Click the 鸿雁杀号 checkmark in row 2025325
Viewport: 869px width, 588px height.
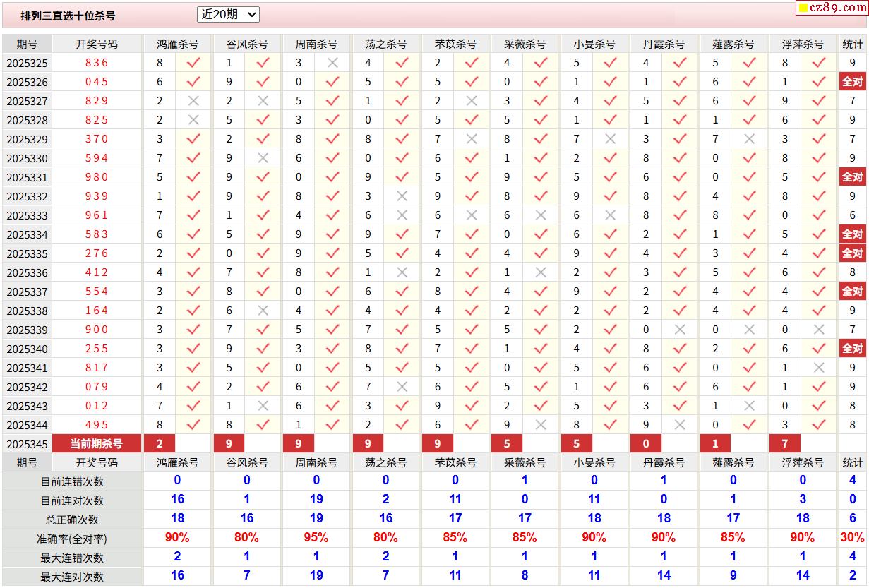pyautogui.click(x=193, y=63)
